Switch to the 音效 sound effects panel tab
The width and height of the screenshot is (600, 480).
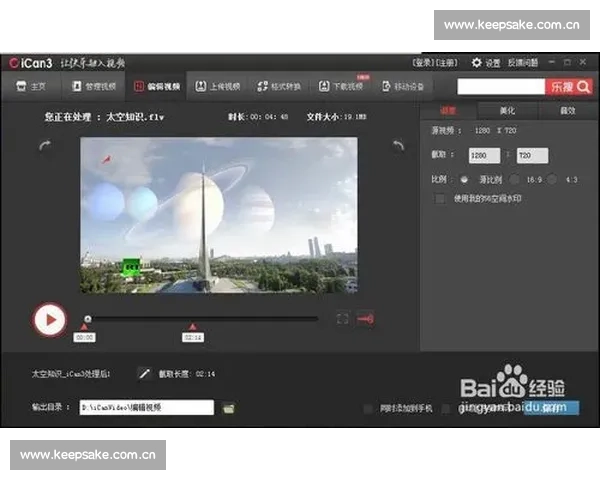568,111
